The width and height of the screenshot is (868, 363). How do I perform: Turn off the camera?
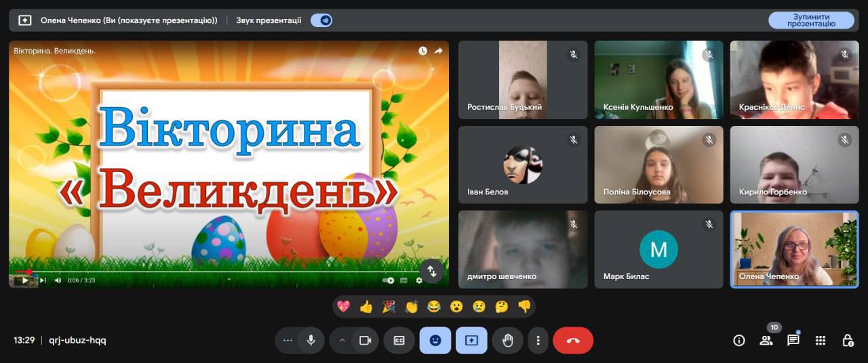point(366,341)
